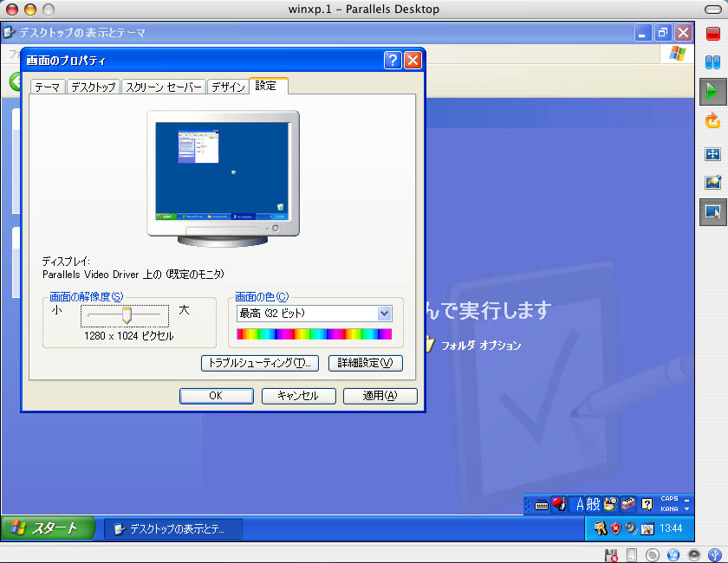
Task: Switch to the テーマ tab
Action: click(x=48, y=87)
